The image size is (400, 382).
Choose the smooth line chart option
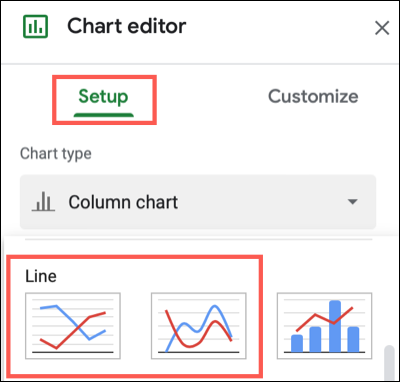(x=199, y=326)
